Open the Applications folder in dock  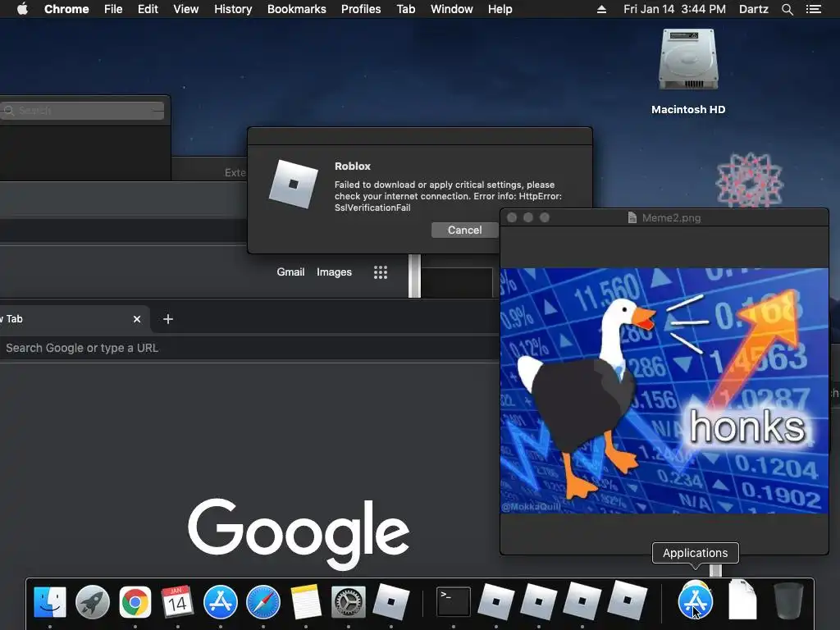point(695,601)
